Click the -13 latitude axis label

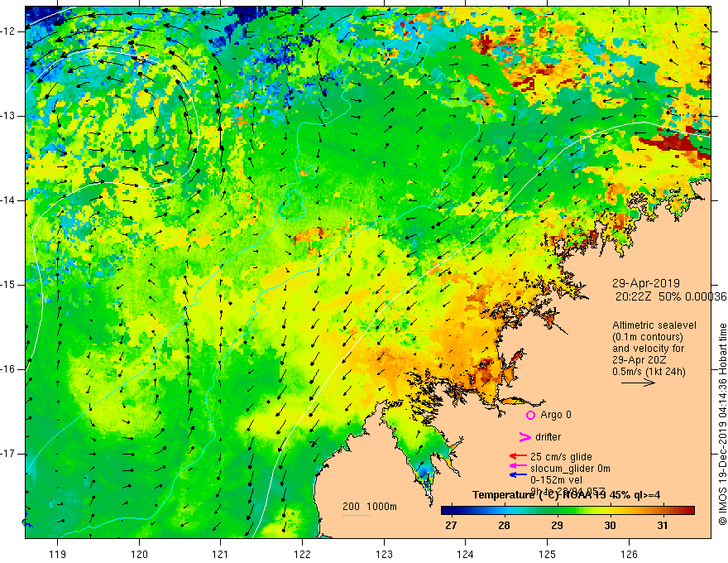9,116
